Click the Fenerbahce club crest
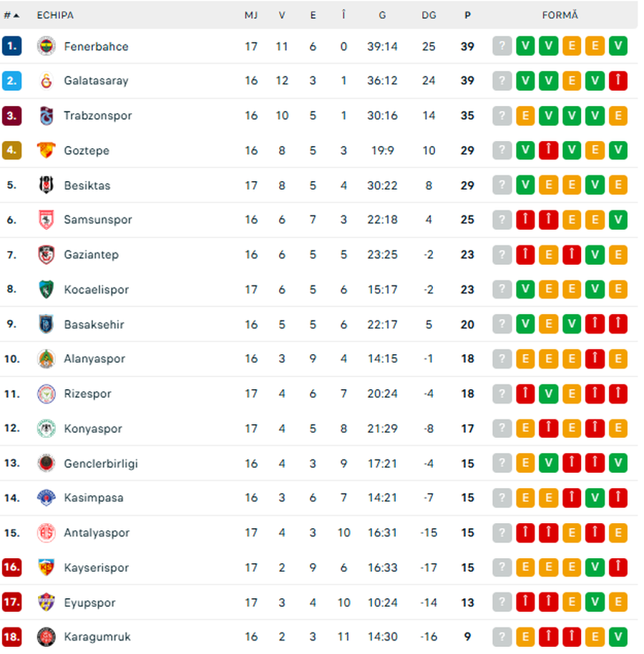Screen dimensions: 644x654 [x=45, y=47]
